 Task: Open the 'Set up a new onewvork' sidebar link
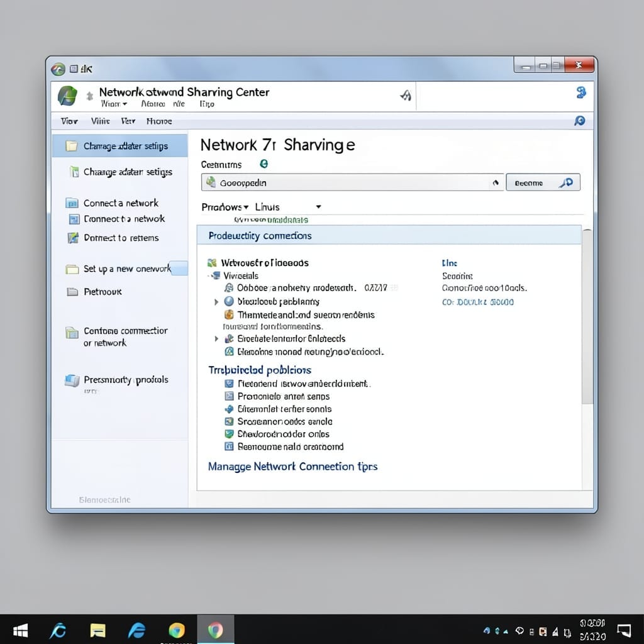tap(127, 269)
